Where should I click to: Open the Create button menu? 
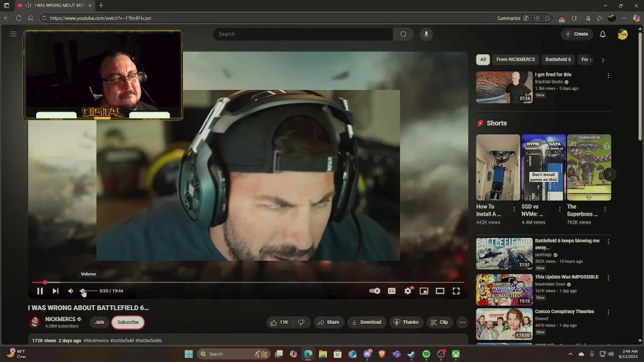(x=577, y=34)
